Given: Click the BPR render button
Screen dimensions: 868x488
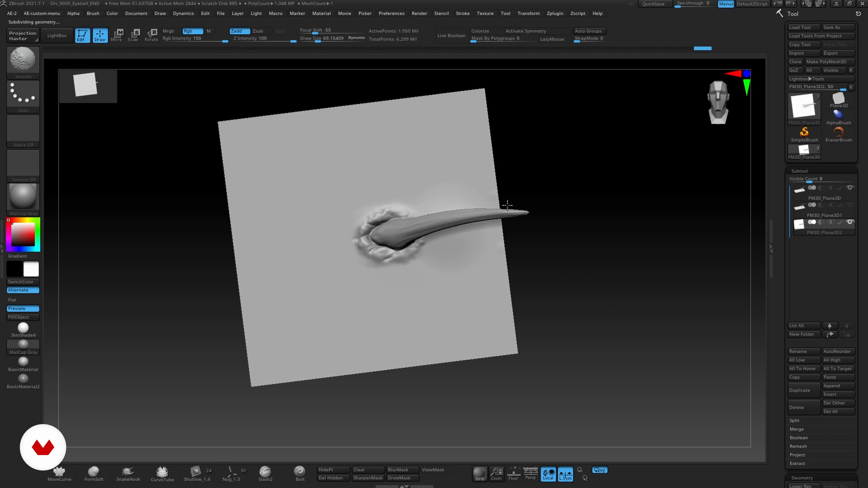Looking at the screenshot, I should [479, 474].
